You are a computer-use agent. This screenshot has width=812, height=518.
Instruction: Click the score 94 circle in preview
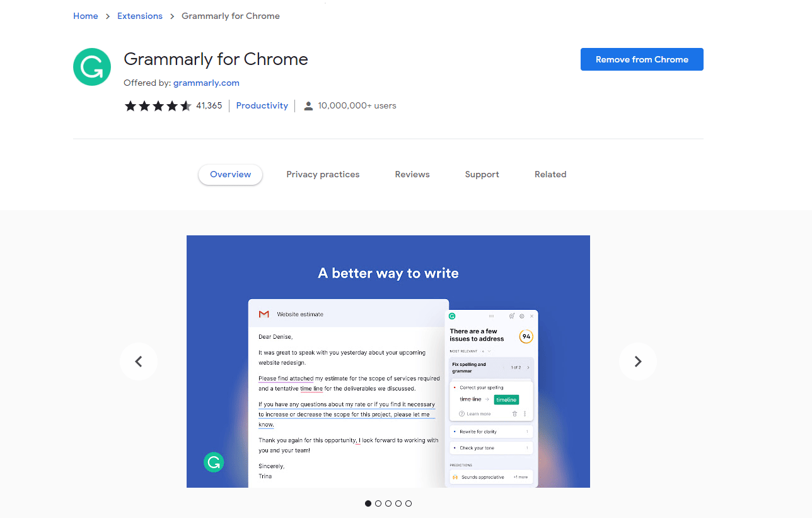pyautogui.click(x=526, y=336)
